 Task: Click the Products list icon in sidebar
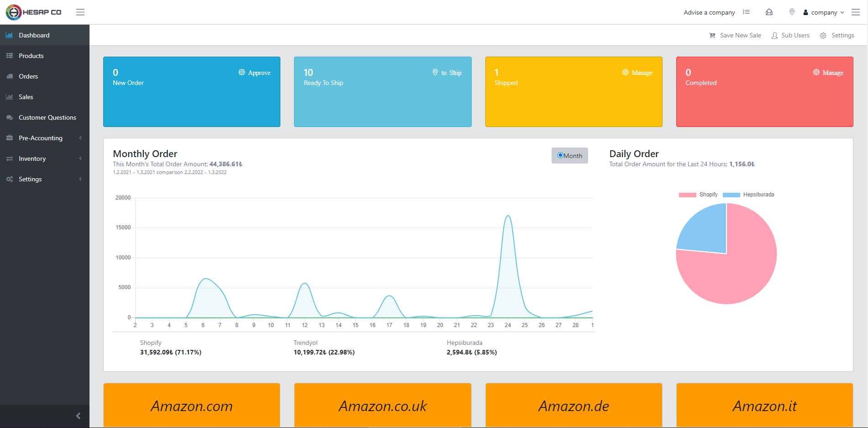[9, 56]
